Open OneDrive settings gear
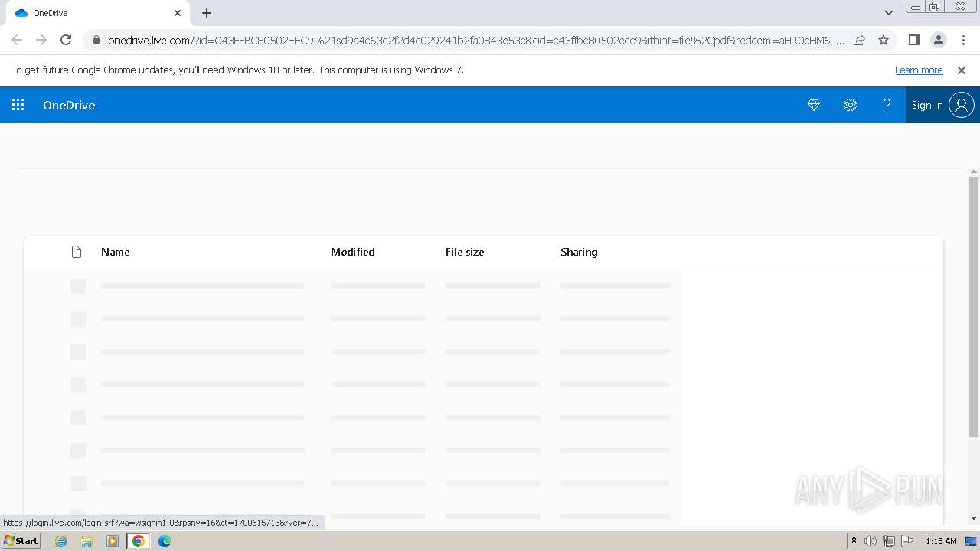 851,105
